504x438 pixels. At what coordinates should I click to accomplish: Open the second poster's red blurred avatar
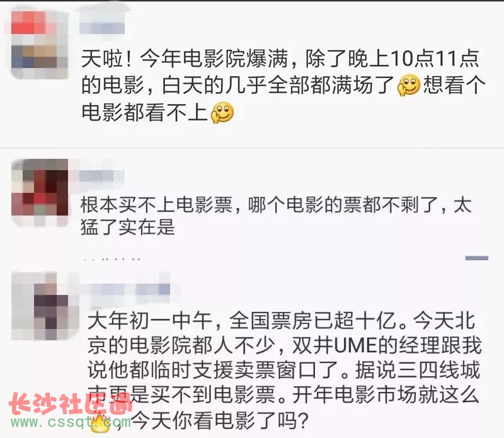pos(40,192)
